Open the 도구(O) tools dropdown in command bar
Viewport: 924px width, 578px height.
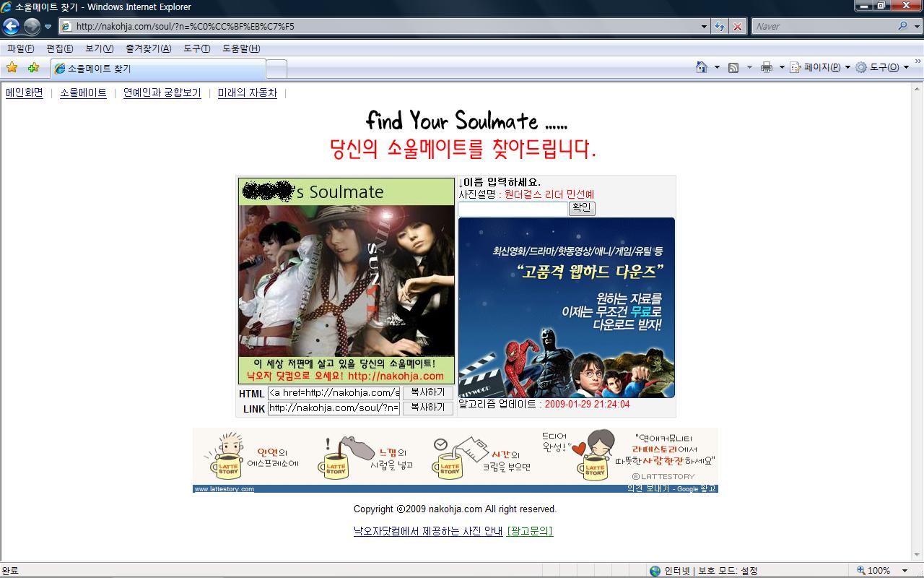(882, 67)
